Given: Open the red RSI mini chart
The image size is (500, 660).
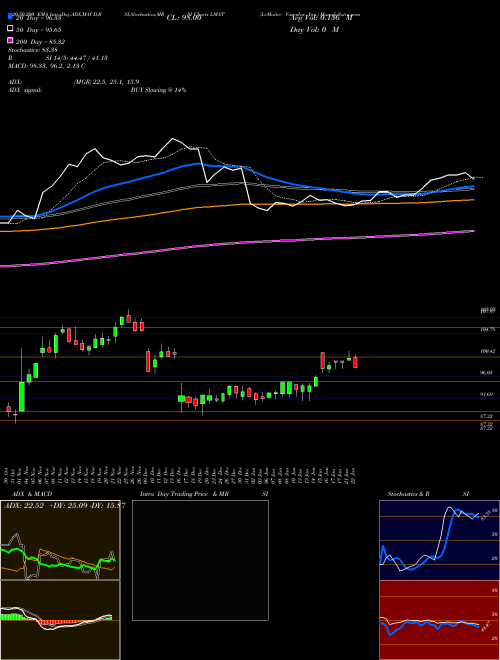Looking at the screenshot, I should pyautogui.click(x=439, y=620).
